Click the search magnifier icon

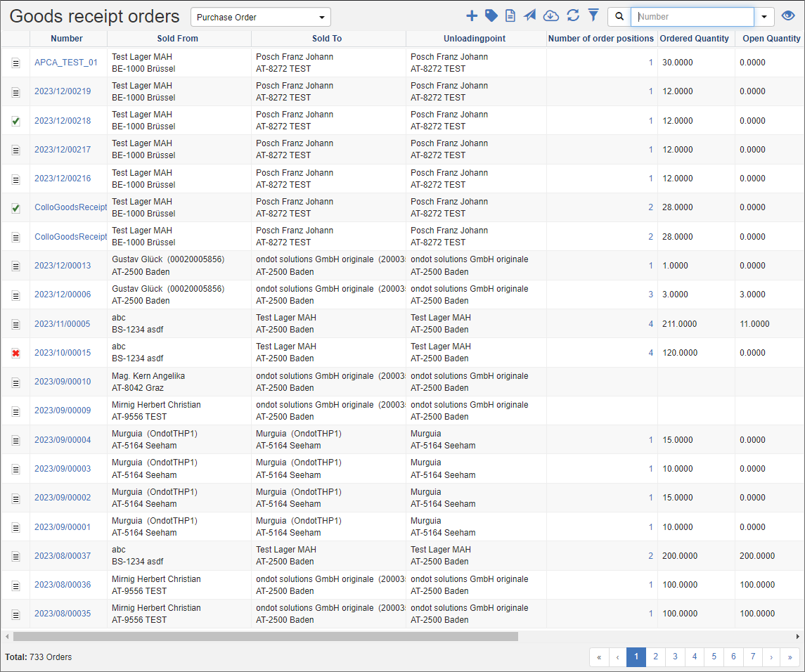(619, 15)
